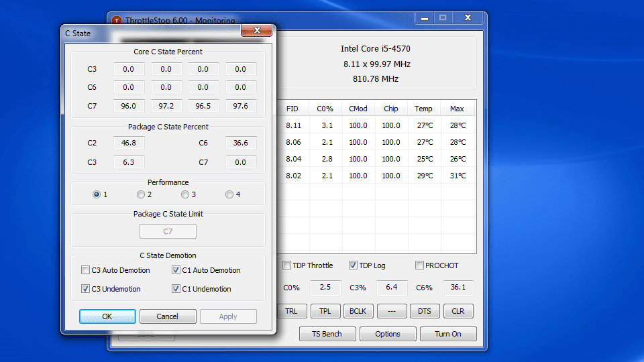Open the TPL settings button

click(325, 311)
